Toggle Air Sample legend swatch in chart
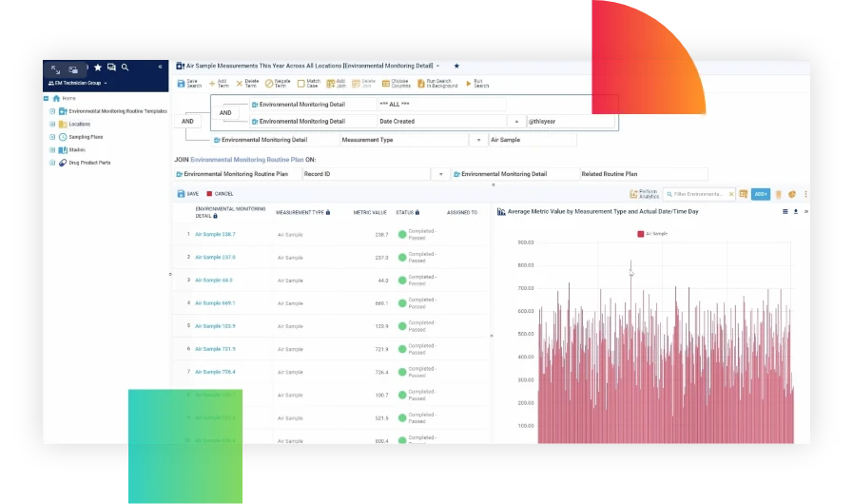 click(640, 234)
